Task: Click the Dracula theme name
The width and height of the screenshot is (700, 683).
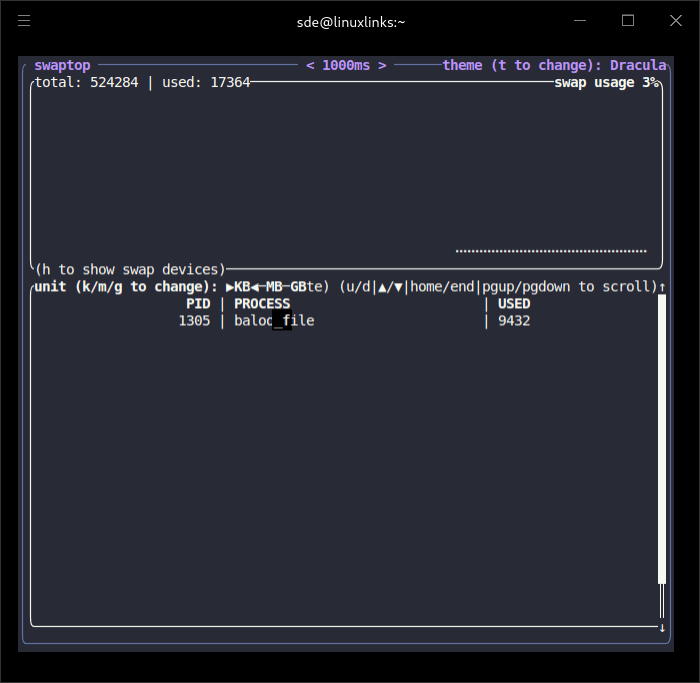Action: coord(638,65)
